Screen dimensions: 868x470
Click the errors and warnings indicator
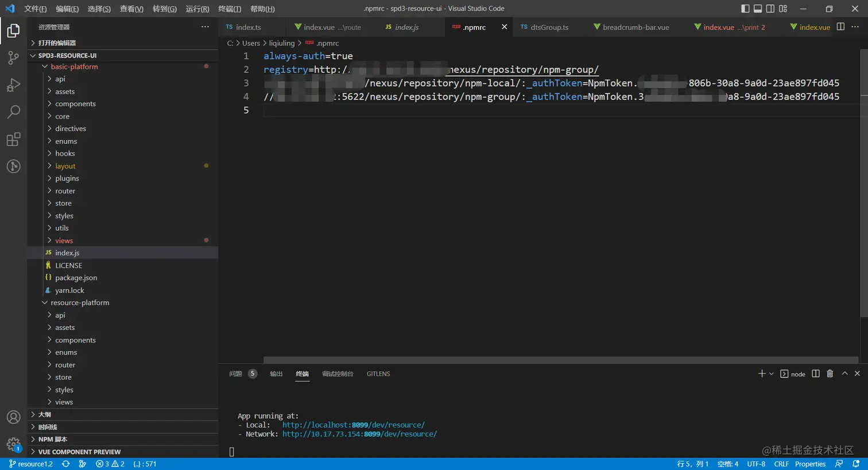(x=110, y=464)
